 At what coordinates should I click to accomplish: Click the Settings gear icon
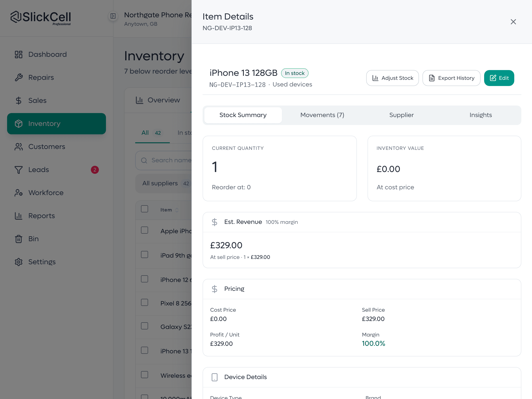[x=19, y=262]
